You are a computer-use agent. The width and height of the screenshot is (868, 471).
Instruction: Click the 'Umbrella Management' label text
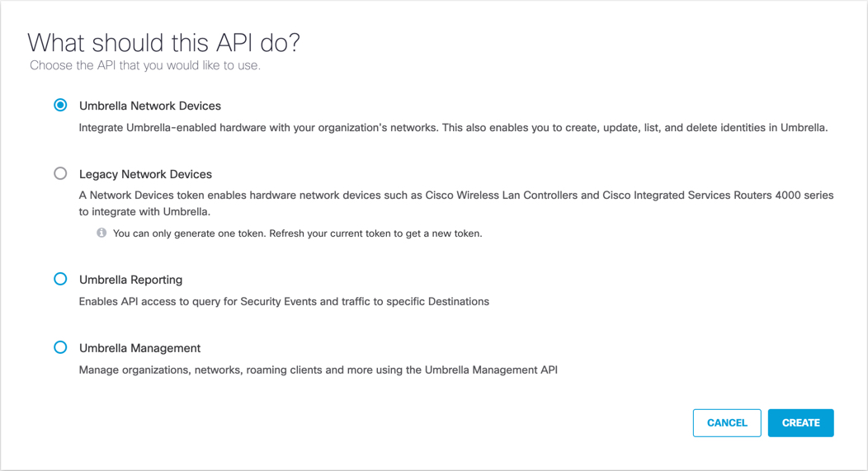point(140,348)
